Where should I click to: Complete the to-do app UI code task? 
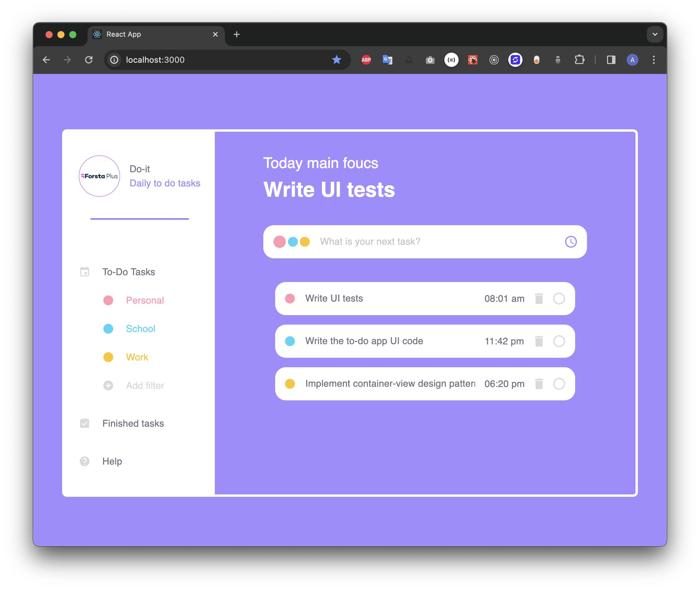pos(559,341)
